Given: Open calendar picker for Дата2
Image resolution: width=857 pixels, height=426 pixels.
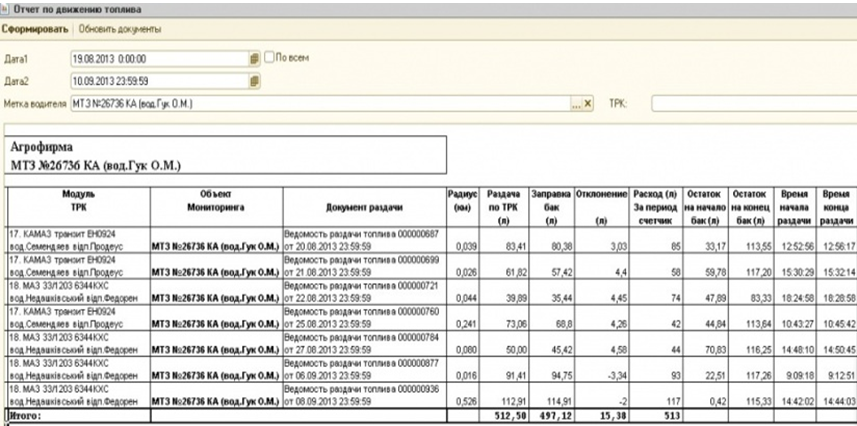Looking at the screenshot, I should (x=254, y=81).
